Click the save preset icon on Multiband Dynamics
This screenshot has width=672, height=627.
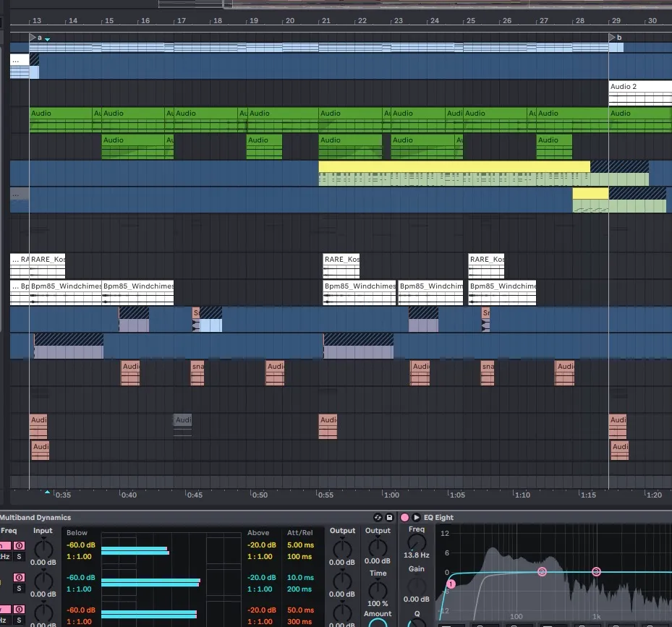pos(389,518)
